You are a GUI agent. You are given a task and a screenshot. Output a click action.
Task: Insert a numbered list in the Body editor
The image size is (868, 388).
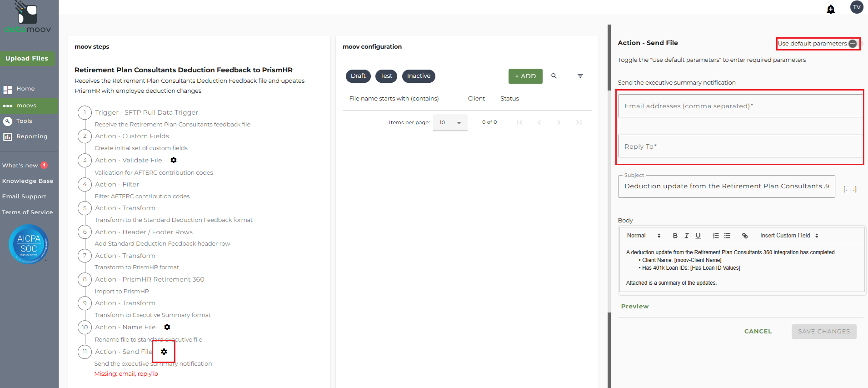coord(716,236)
